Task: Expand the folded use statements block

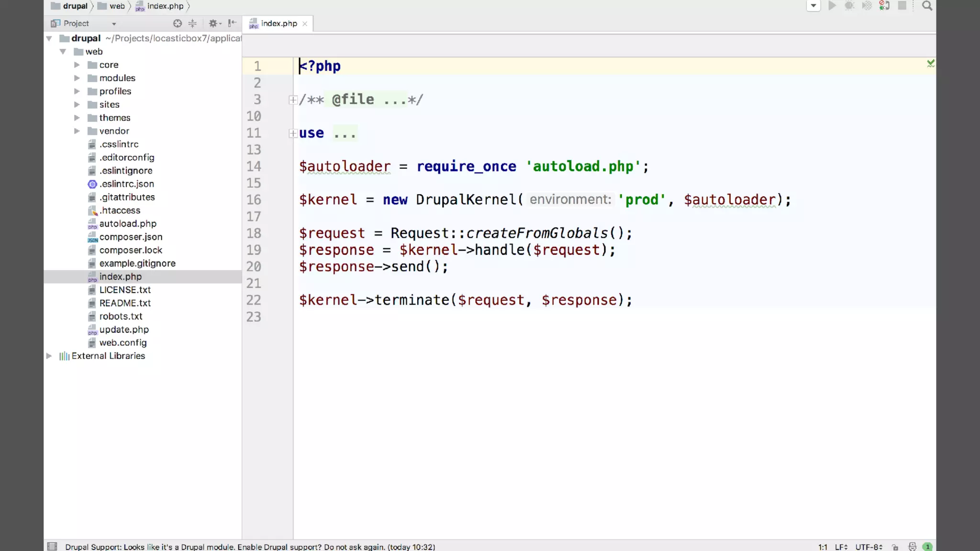Action: (293, 133)
